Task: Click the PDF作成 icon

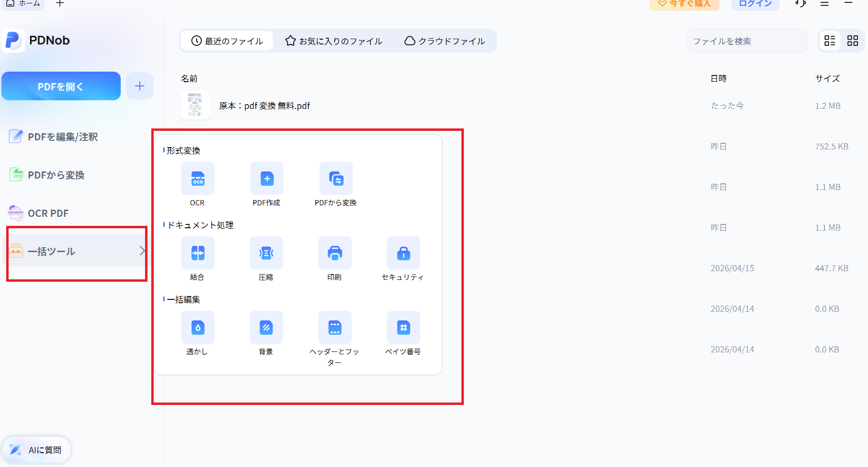Action: pyautogui.click(x=267, y=179)
